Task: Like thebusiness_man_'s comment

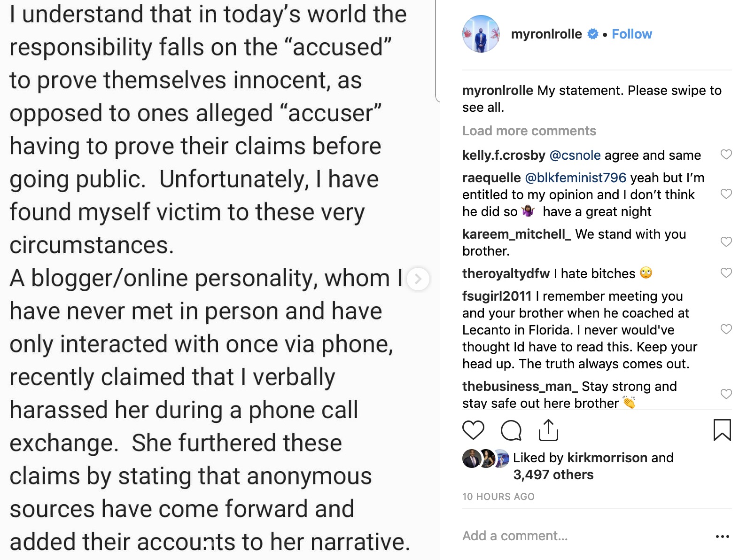Action: (x=726, y=394)
